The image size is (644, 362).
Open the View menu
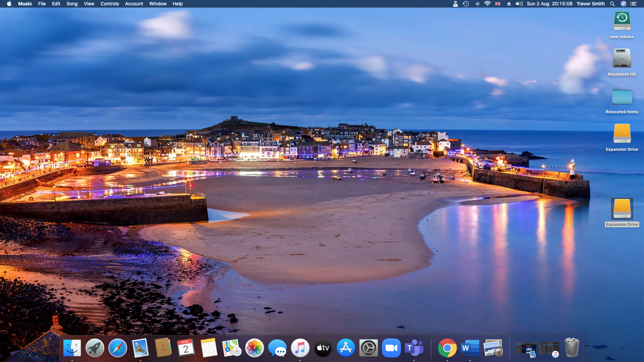(89, 4)
